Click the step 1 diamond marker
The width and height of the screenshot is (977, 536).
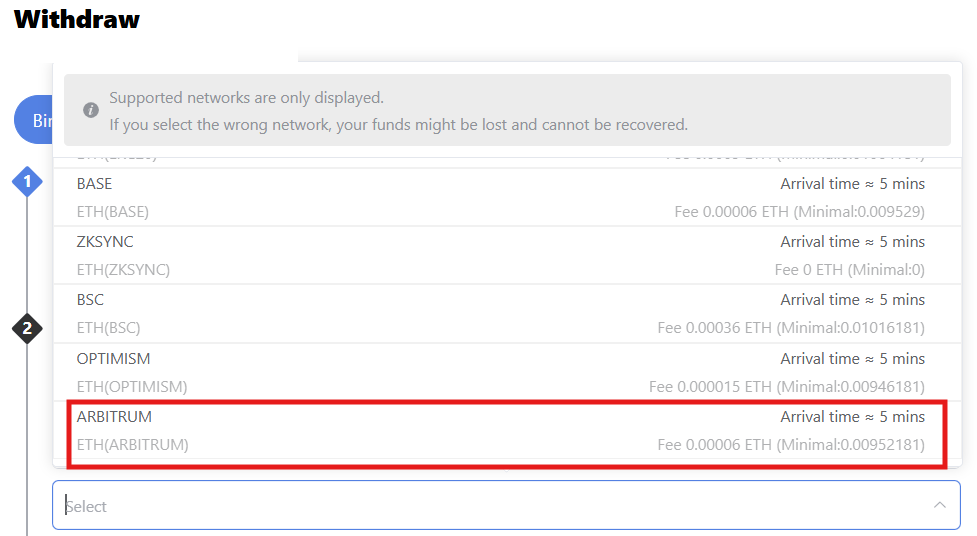point(27,182)
